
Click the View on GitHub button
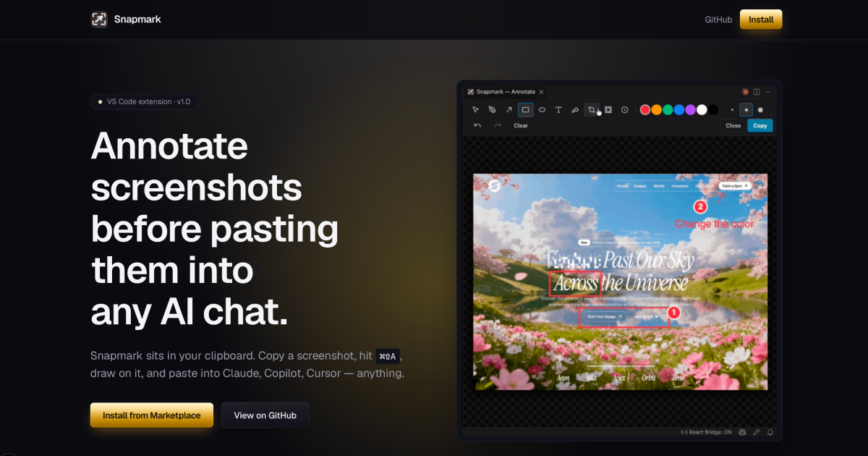(265, 415)
